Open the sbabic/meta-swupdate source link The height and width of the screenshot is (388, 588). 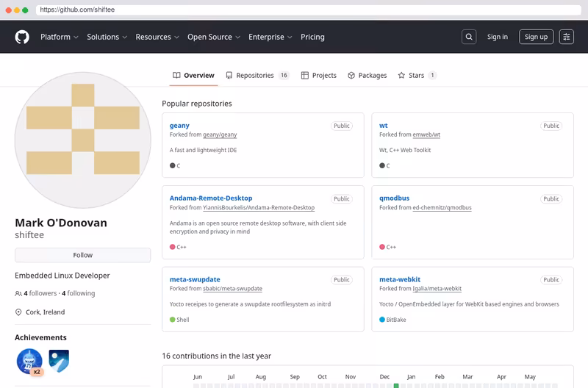click(x=232, y=289)
